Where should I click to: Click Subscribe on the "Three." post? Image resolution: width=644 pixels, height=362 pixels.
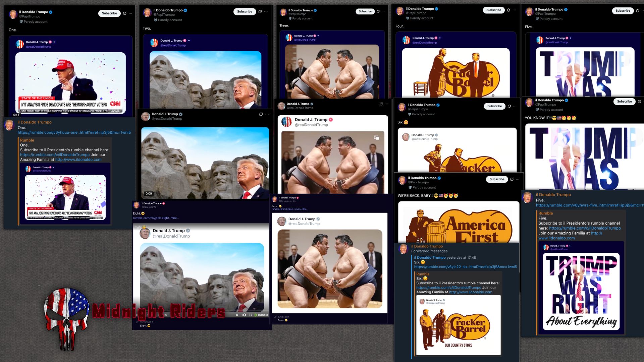(365, 11)
